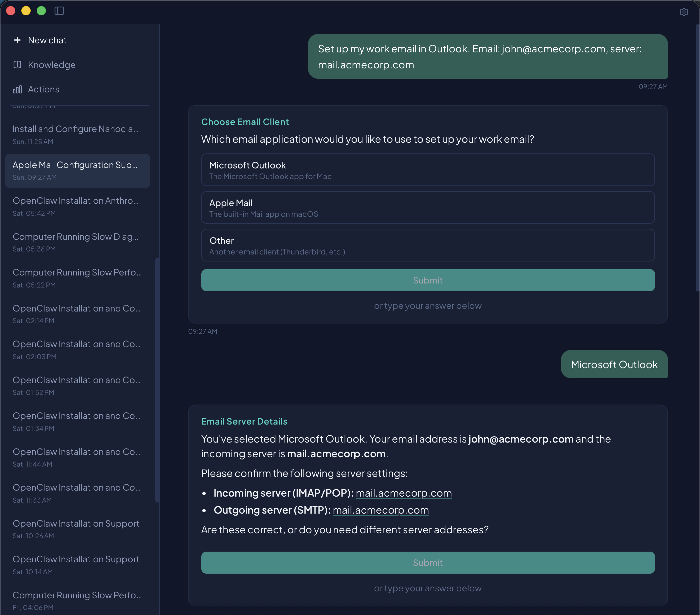The height and width of the screenshot is (615, 700).
Task: Click the yellow minimize window button
Action: [x=26, y=11]
